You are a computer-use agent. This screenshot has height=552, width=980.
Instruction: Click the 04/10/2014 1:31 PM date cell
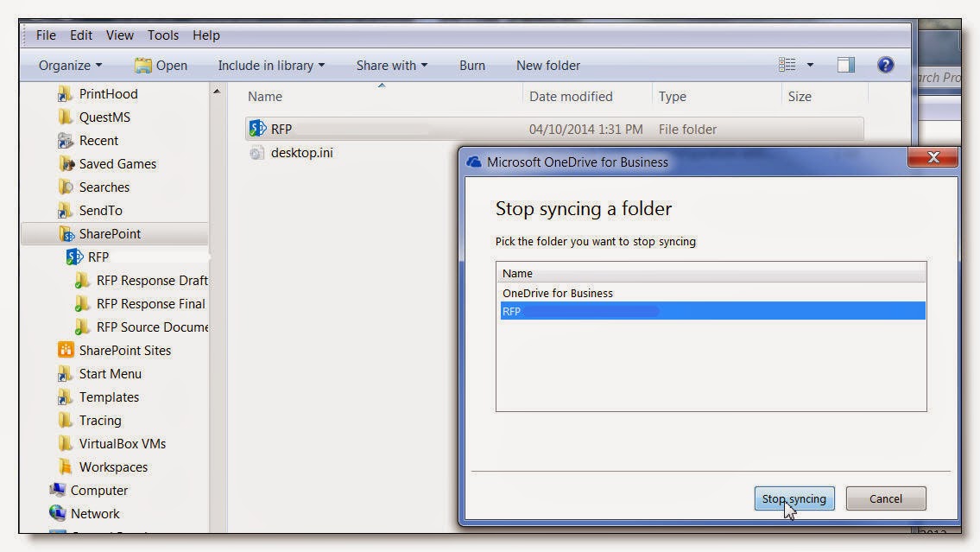[x=585, y=130]
